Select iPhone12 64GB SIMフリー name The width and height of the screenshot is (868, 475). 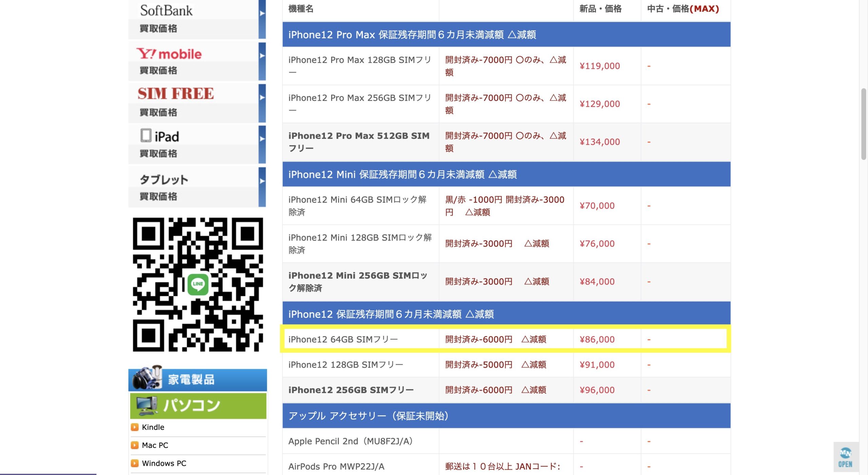coord(343,339)
